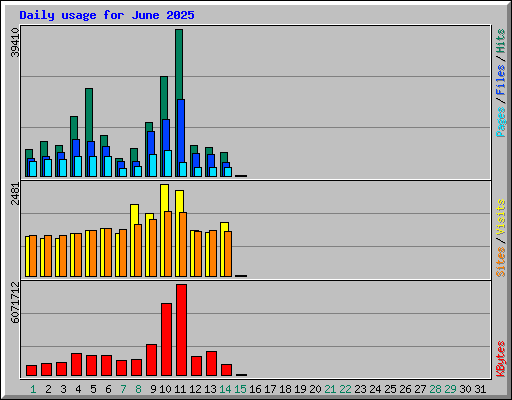Select the green Hits bar for day 4
512x400 pixels.
(74, 128)
